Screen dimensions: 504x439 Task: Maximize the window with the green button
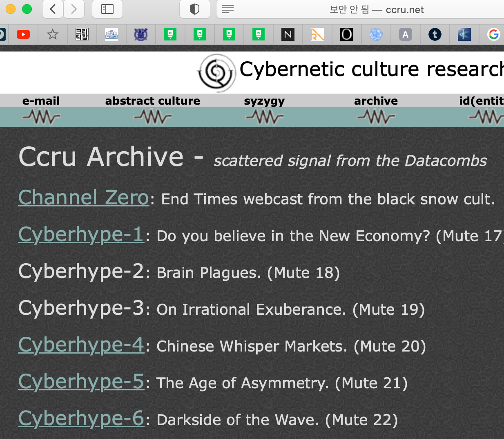pyautogui.click(x=27, y=9)
